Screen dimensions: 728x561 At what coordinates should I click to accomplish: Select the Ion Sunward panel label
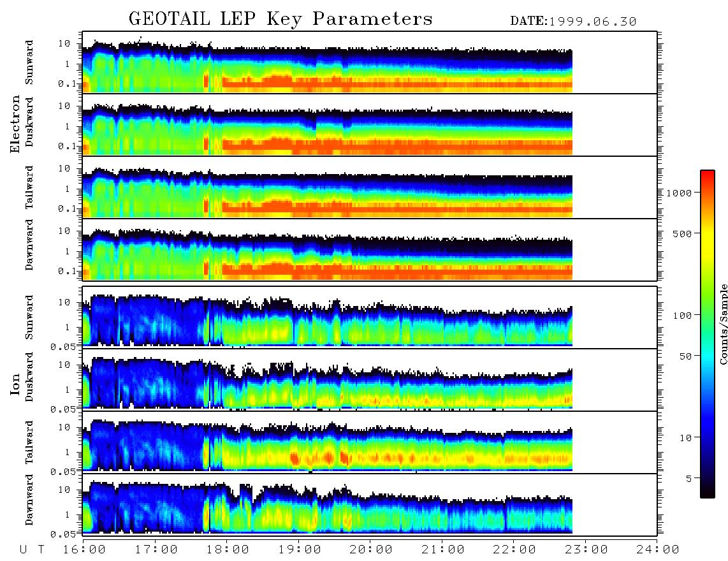point(29,317)
